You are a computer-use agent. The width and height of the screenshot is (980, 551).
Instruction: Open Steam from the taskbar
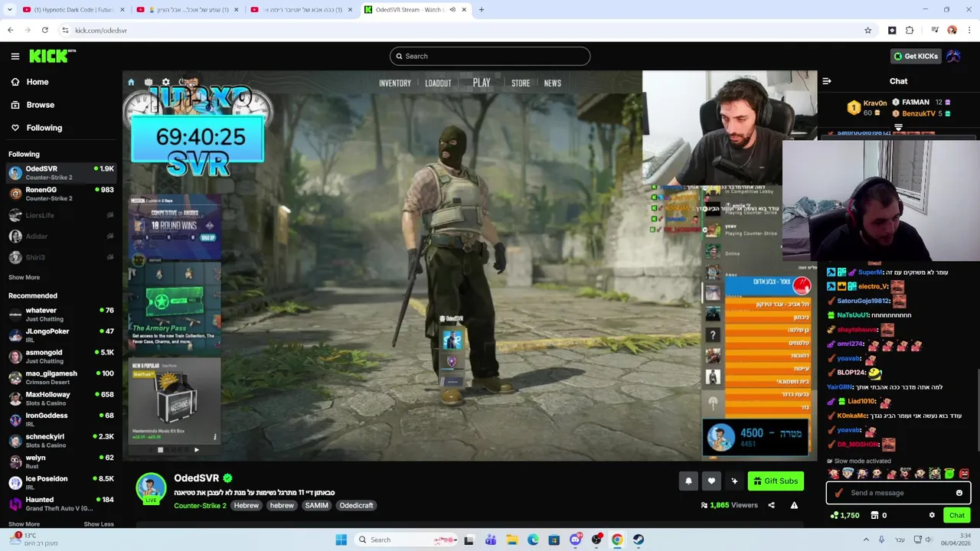click(x=638, y=540)
